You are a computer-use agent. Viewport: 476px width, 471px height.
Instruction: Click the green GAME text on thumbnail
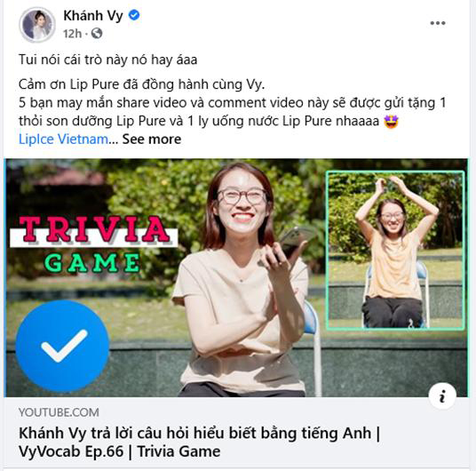point(92,262)
